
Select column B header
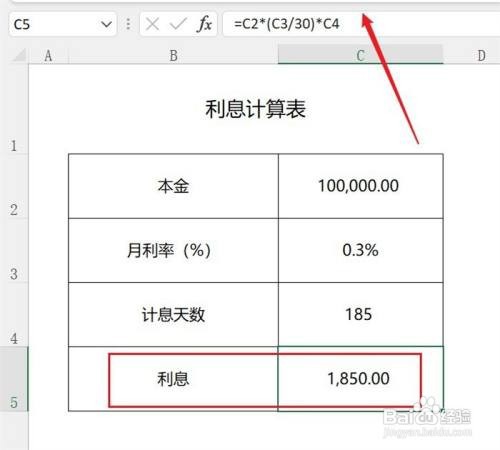point(173,55)
